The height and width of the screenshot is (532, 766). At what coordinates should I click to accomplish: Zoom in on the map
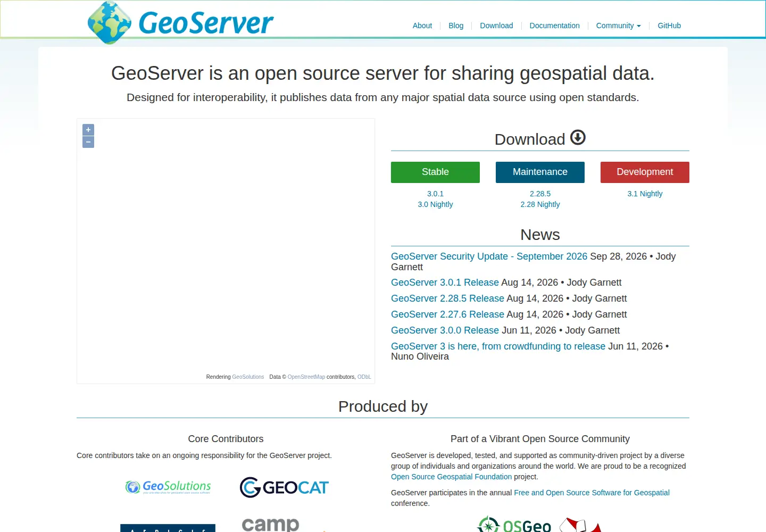point(88,130)
